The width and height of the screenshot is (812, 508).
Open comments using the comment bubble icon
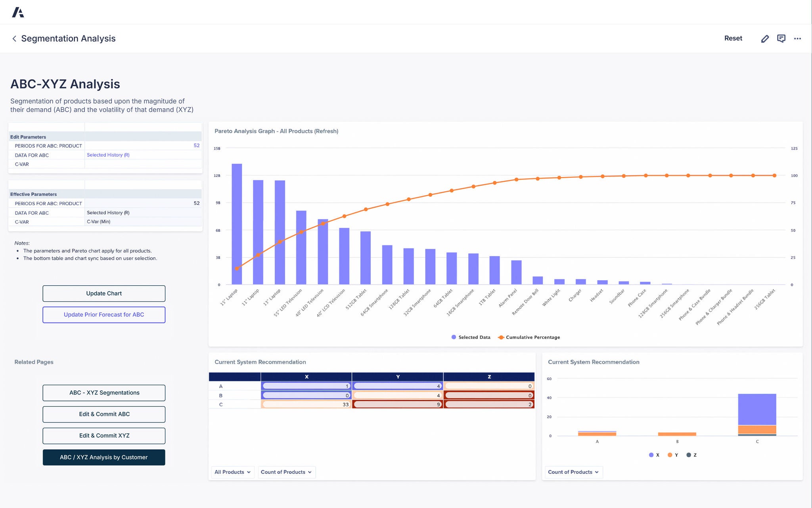(781, 38)
